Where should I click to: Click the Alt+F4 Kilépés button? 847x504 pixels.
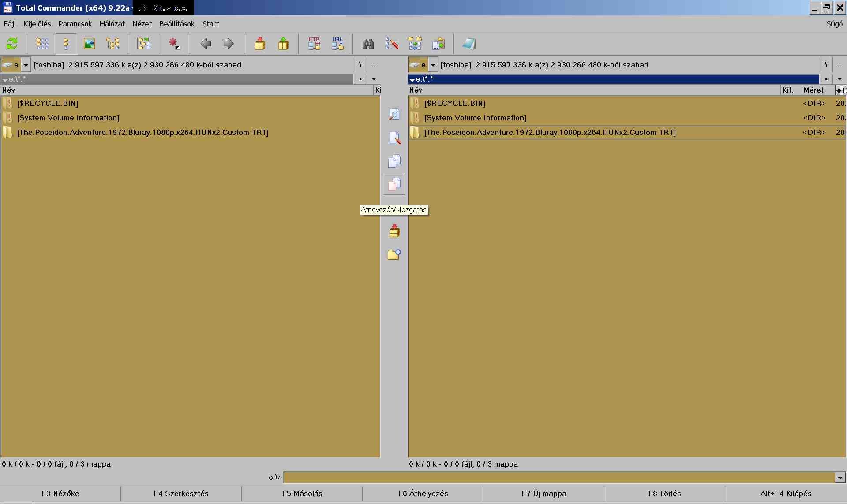[786, 493]
